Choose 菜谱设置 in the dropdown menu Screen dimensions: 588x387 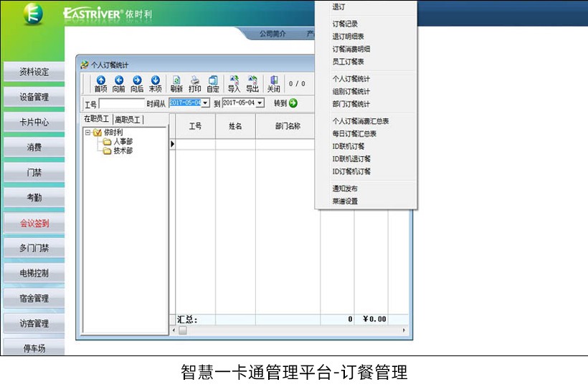coord(345,201)
